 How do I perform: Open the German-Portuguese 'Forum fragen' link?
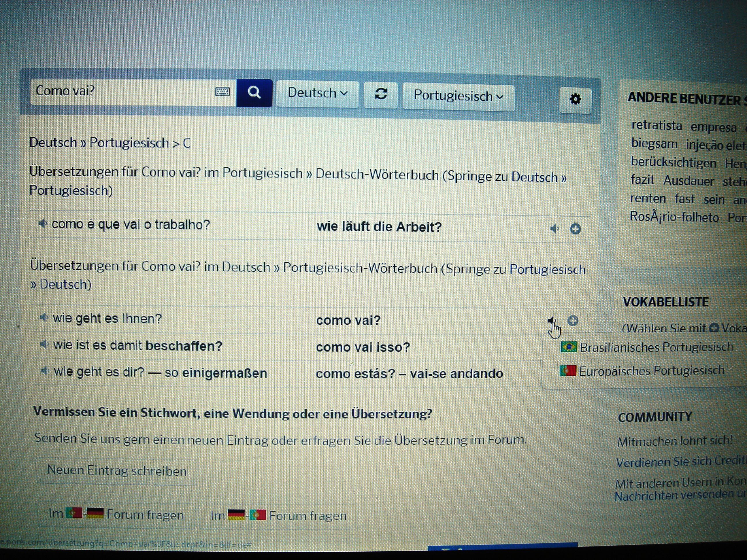(x=278, y=515)
